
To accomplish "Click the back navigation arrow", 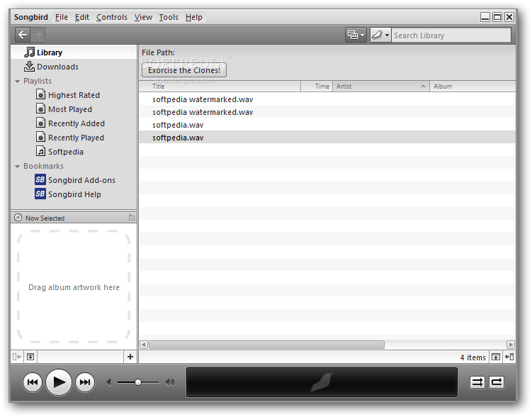I will 23,35.
